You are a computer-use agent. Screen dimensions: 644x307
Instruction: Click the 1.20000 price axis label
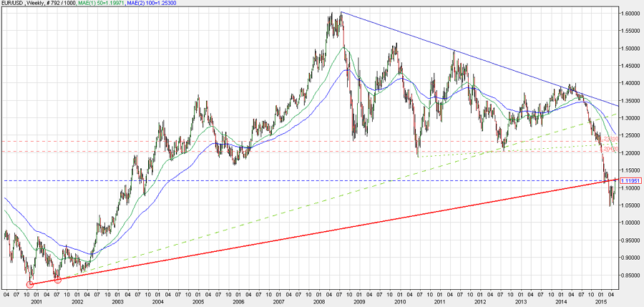[630, 153]
